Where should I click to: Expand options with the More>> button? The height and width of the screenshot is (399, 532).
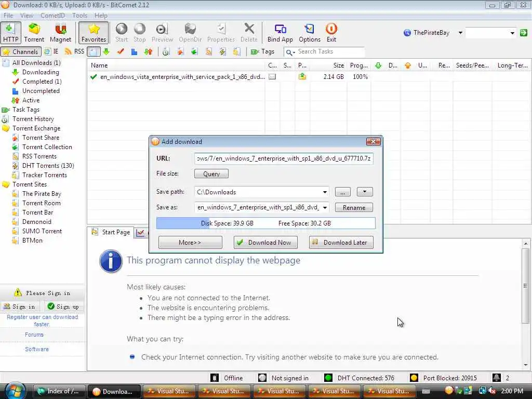pyautogui.click(x=190, y=242)
